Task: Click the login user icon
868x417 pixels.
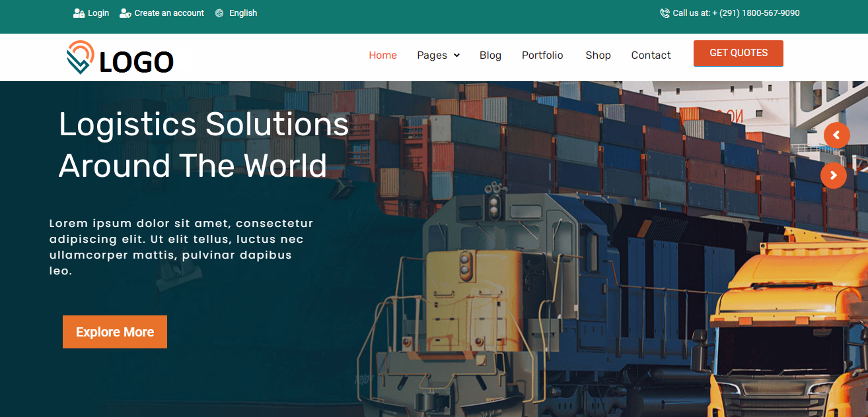Action: pos(79,13)
